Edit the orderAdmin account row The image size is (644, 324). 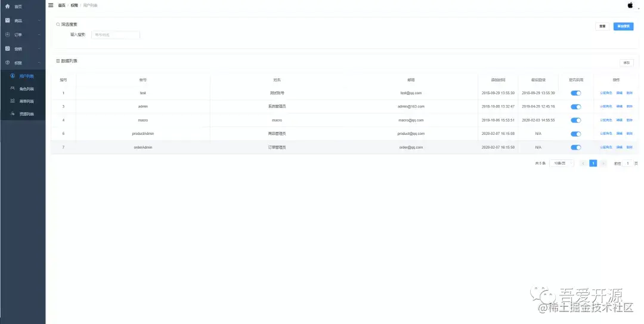620,147
